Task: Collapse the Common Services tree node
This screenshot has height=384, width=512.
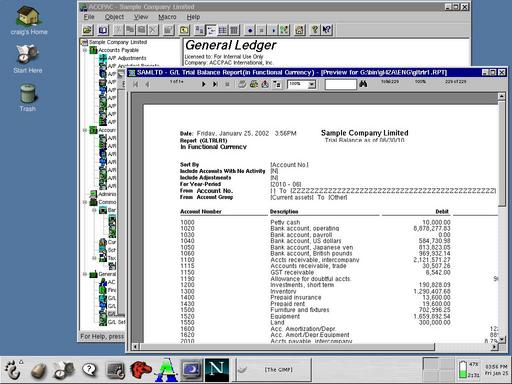Action: click(85, 202)
